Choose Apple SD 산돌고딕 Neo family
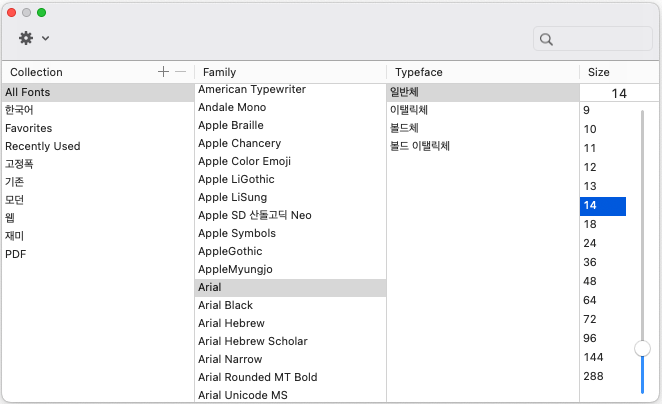 coord(290,215)
